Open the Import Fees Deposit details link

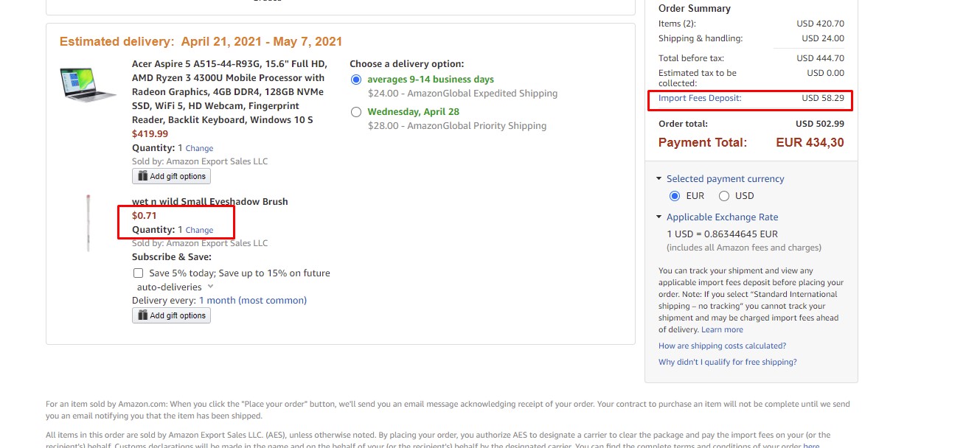coord(700,98)
